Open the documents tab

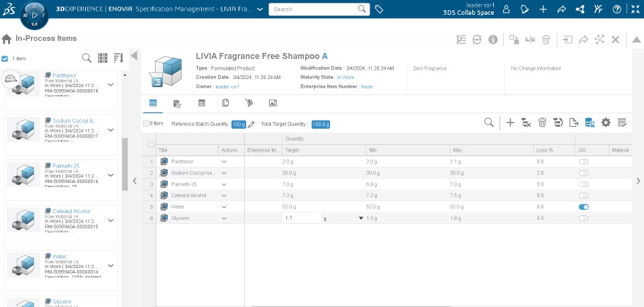pyautogui.click(x=225, y=103)
